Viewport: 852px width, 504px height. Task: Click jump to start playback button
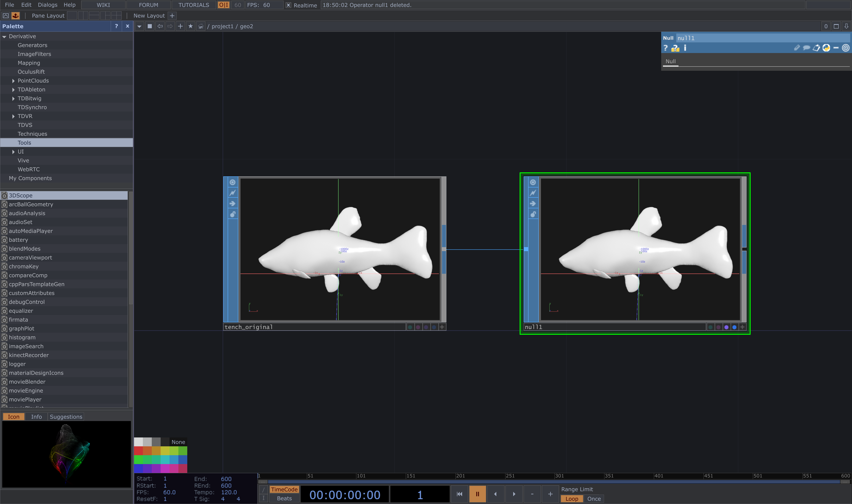(459, 494)
